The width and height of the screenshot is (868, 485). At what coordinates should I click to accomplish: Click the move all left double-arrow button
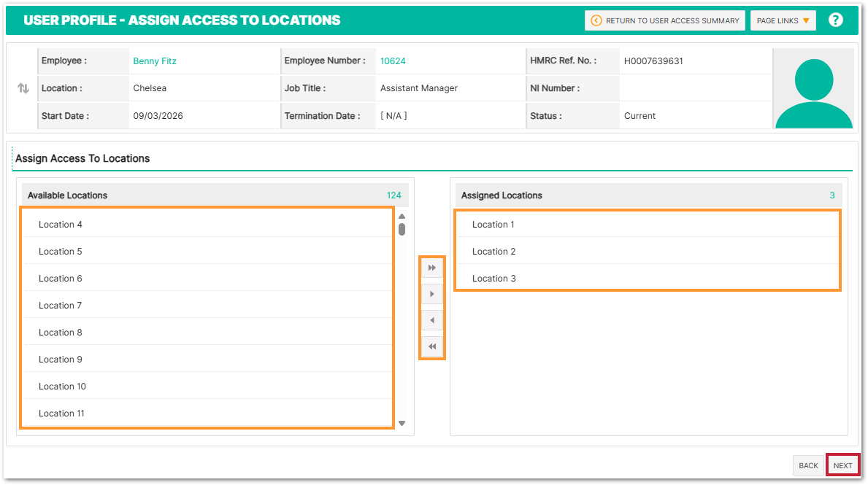pyautogui.click(x=432, y=346)
